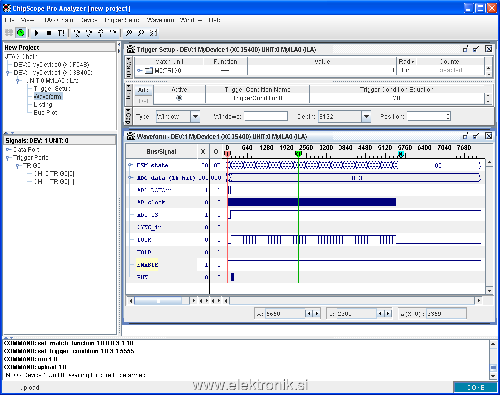
Task: Click the waveform vertical scrollbar down arrow
Action: 489,291
